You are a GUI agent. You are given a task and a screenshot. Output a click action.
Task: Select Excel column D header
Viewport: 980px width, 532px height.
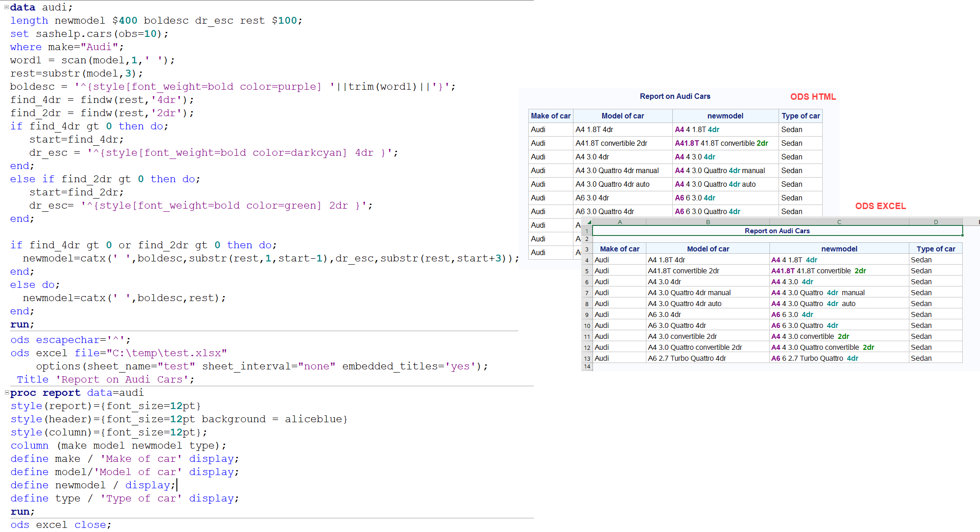[x=935, y=222]
